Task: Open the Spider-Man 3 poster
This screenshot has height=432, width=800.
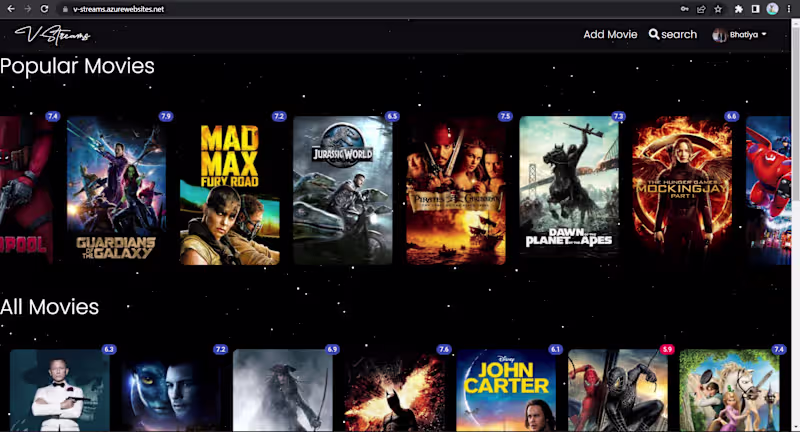Action: pos(618,391)
